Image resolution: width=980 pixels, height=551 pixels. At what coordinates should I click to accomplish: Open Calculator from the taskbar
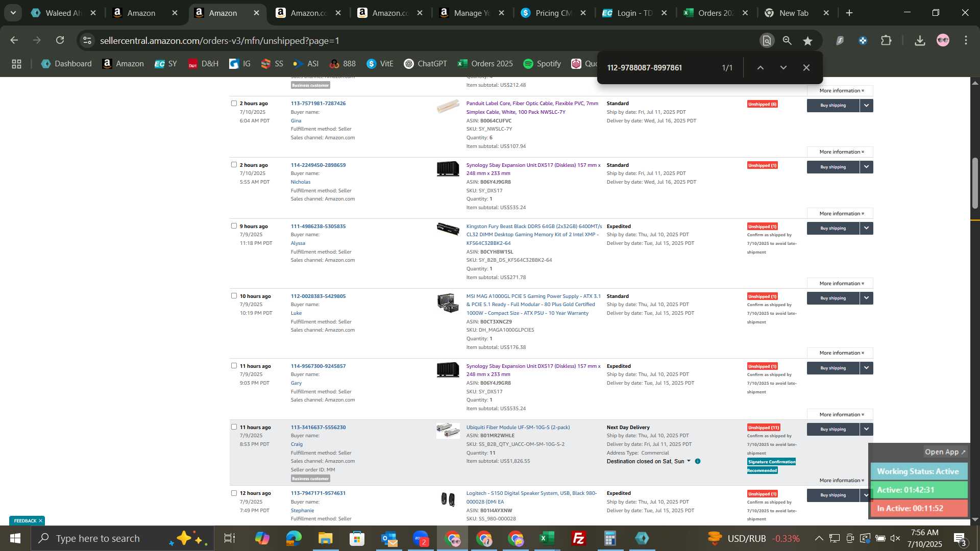pos(610,538)
